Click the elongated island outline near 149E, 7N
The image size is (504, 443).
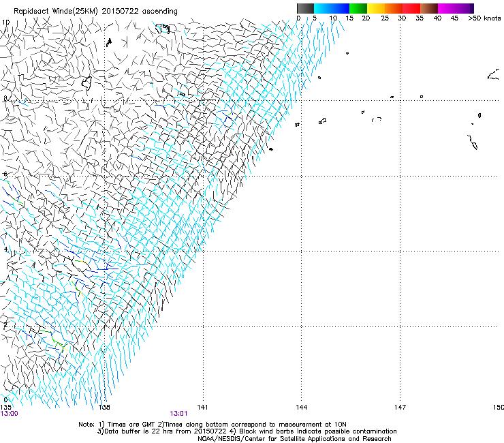[x=473, y=142]
